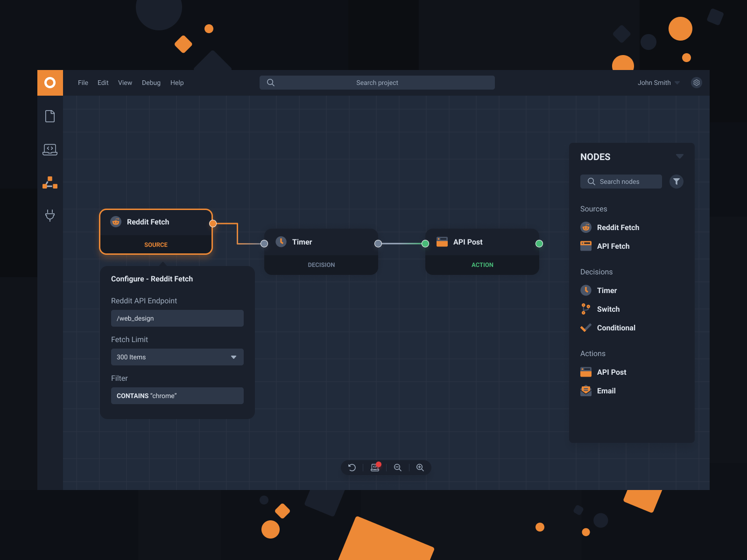Click the orange app logo icon
Viewport: 747px width, 560px height.
[50, 83]
